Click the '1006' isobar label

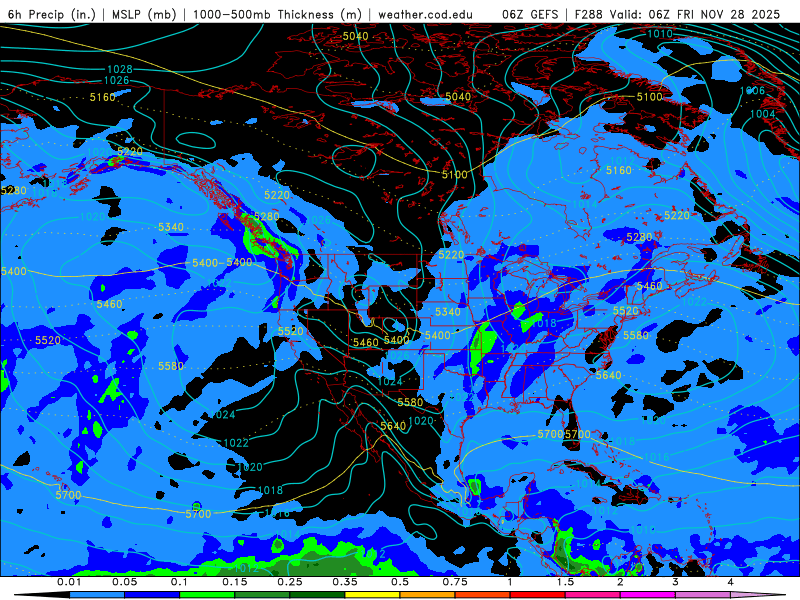(753, 91)
